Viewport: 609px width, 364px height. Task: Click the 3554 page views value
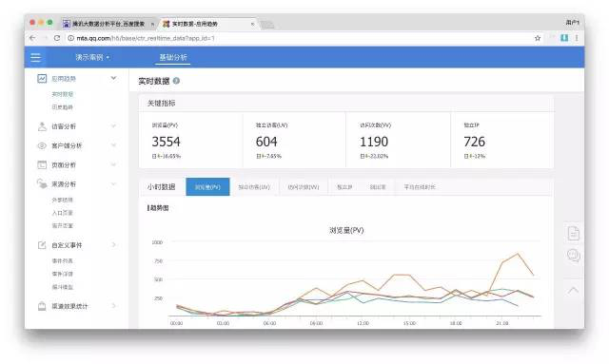[x=166, y=142]
